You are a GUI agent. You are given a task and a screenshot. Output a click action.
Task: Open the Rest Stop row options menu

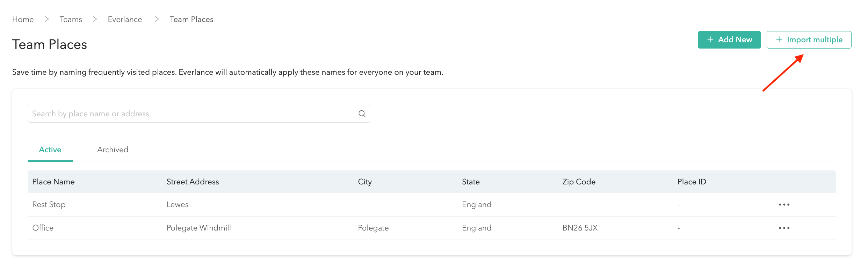[x=784, y=205]
